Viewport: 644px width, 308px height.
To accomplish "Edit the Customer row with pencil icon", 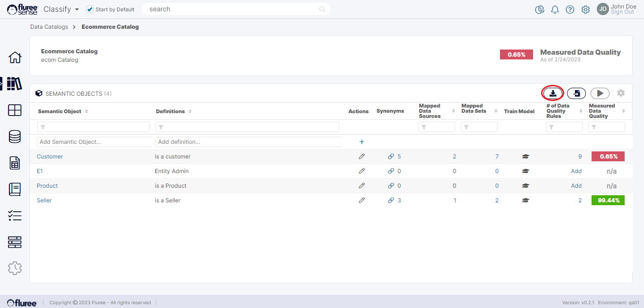I will pos(362,157).
